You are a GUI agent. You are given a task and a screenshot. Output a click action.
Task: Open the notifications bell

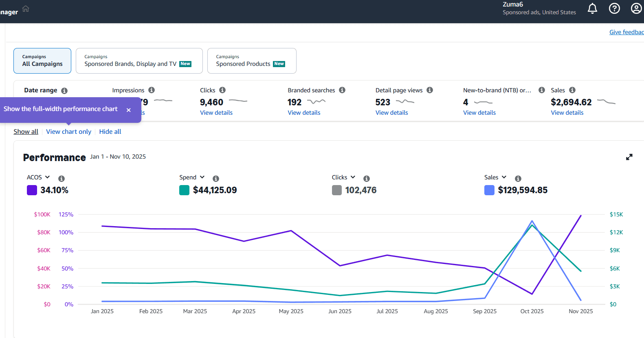coord(592,8)
